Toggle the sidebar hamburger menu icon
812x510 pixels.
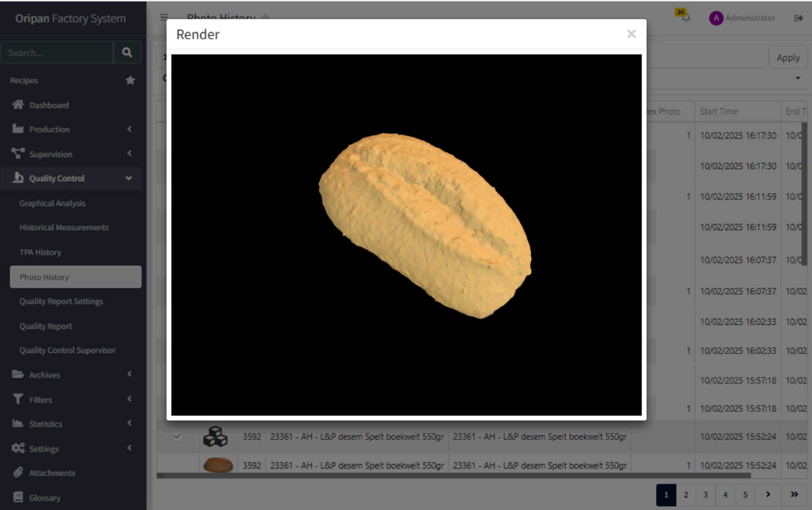pyautogui.click(x=164, y=17)
